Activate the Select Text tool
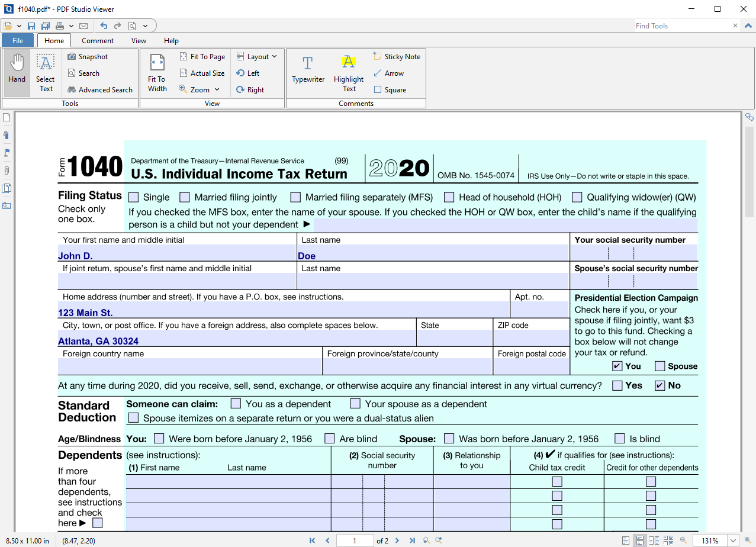Image resolution: width=756 pixels, height=547 pixels. pyautogui.click(x=46, y=72)
